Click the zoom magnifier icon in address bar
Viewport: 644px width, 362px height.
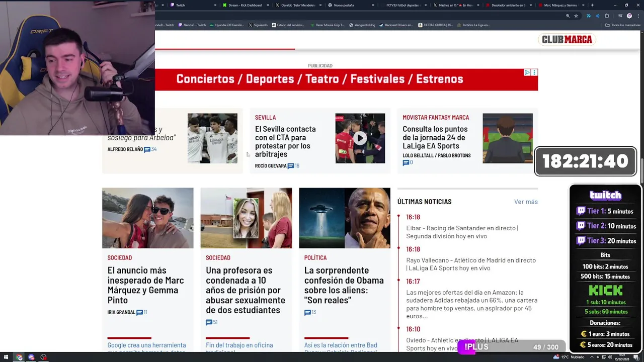pyautogui.click(x=568, y=16)
